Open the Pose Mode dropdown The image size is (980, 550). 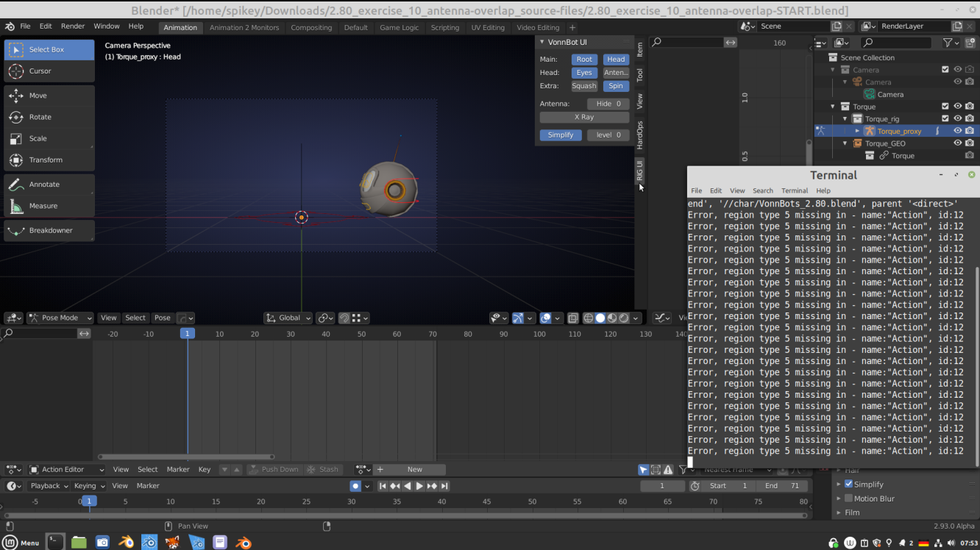60,318
